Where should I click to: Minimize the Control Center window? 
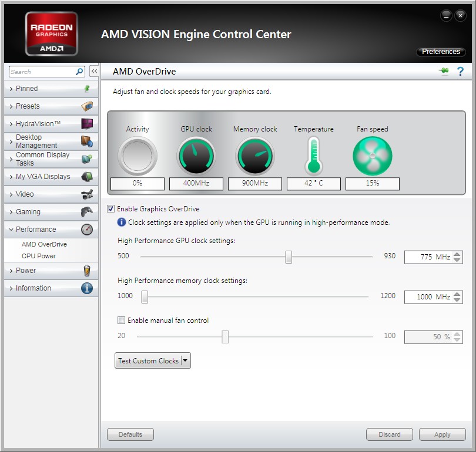[446, 15]
